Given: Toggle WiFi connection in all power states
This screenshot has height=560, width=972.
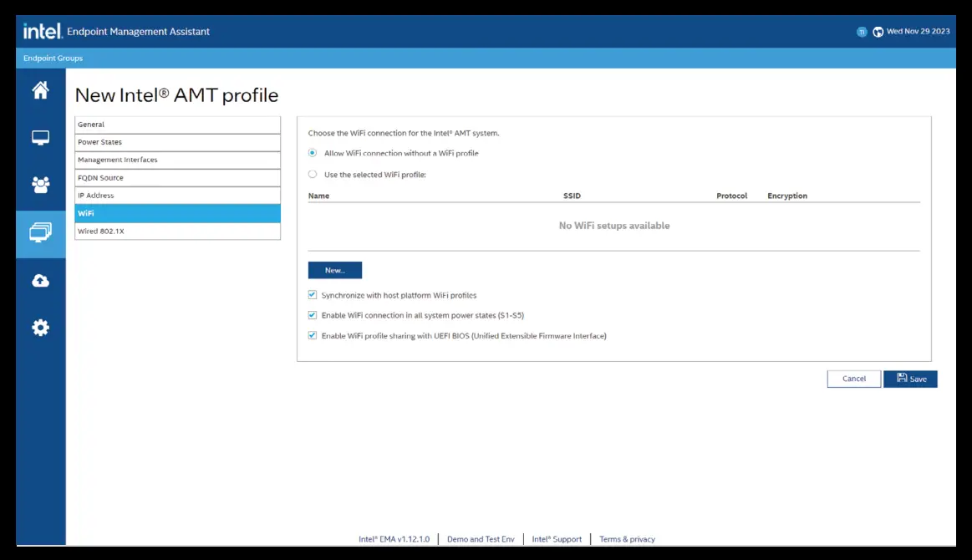Looking at the screenshot, I should pos(313,315).
